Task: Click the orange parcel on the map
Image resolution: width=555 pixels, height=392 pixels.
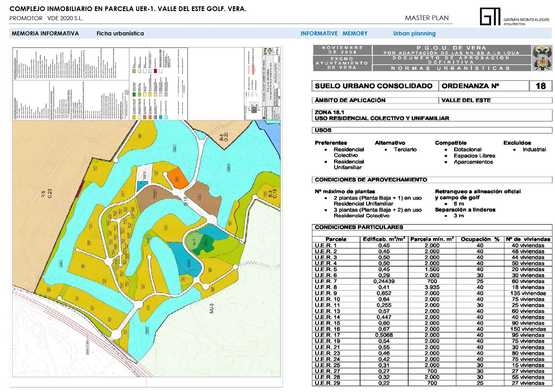Action: [178, 179]
